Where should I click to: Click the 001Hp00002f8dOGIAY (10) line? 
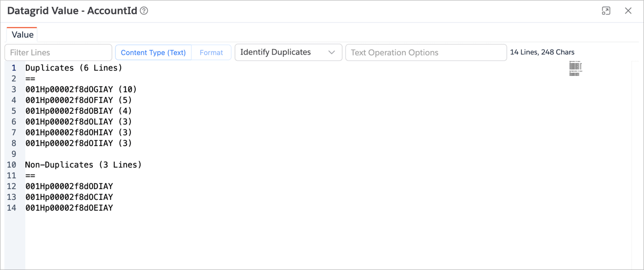coord(81,89)
